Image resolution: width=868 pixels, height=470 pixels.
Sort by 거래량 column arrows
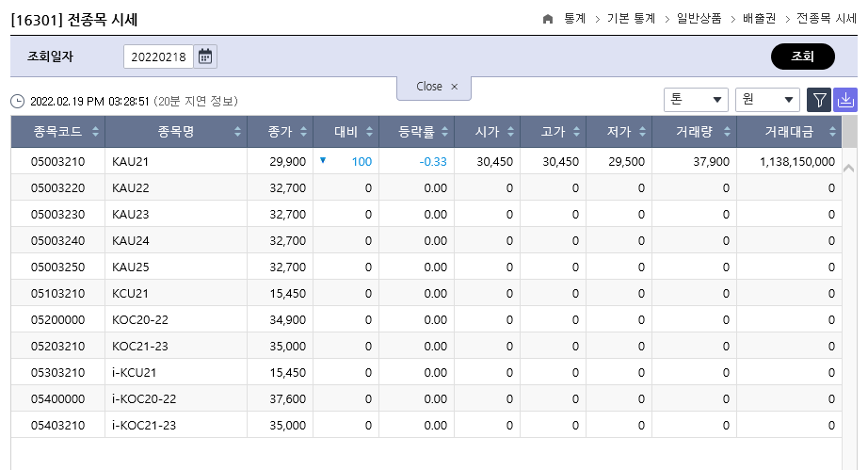click(x=727, y=132)
